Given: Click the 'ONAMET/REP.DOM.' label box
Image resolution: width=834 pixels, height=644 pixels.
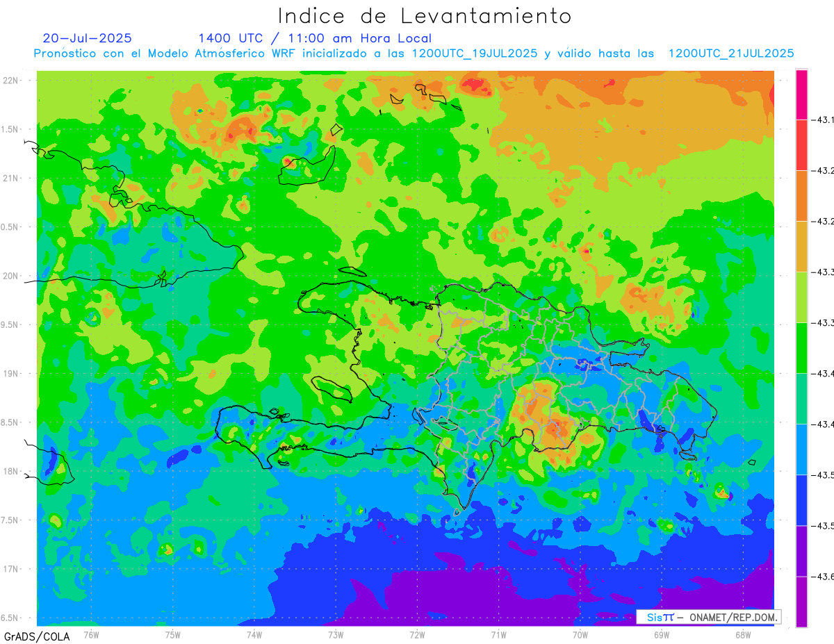Looking at the screenshot, I should [x=709, y=617].
